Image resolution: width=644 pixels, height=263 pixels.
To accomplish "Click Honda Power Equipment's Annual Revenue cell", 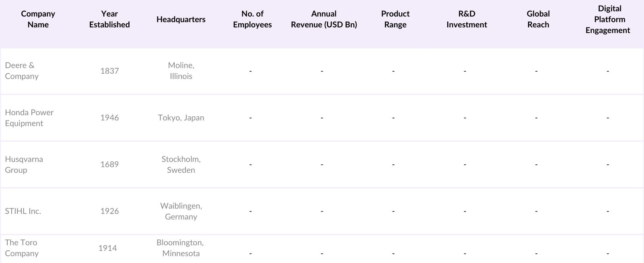I will pos(322,118).
